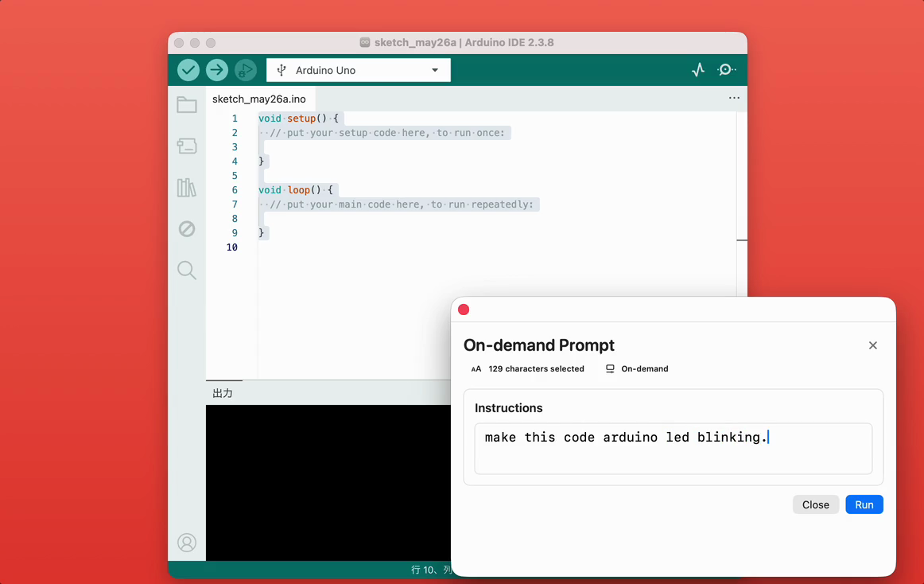Open the Search magnifier sidebar icon
The height and width of the screenshot is (584, 924).
tap(187, 271)
